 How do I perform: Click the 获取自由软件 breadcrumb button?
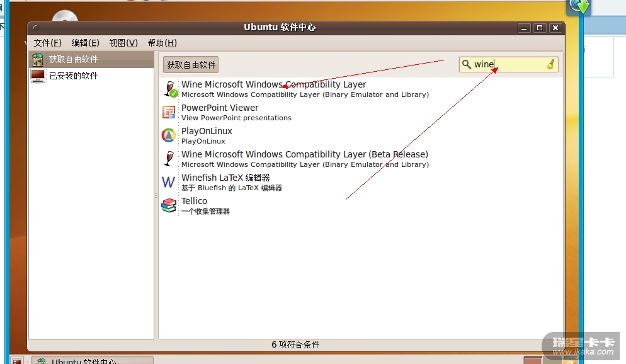191,65
